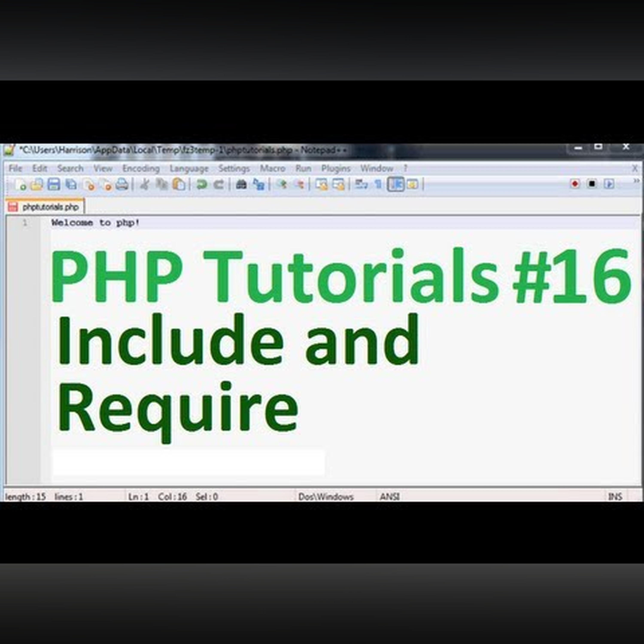This screenshot has height=644, width=644.
Task: Open the ? help menu
Action: tap(406, 168)
